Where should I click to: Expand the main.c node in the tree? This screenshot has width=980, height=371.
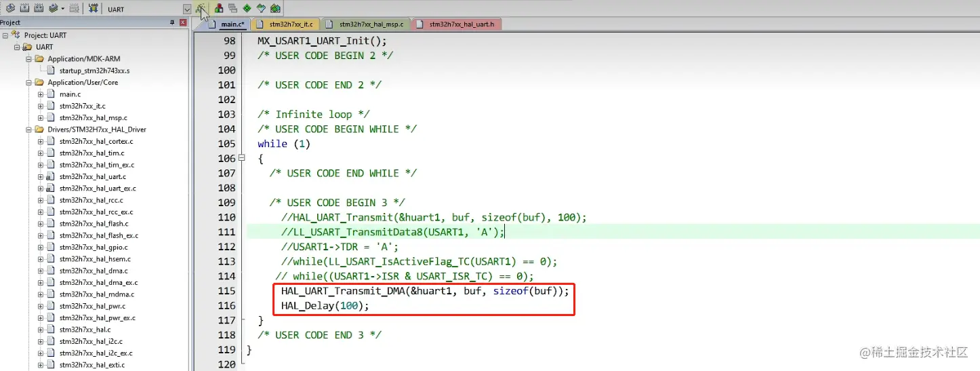coord(41,94)
